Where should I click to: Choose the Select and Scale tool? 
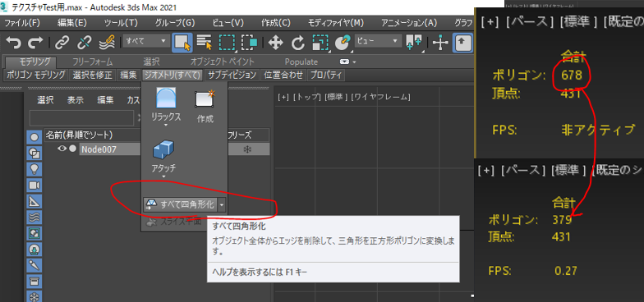click(x=320, y=43)
